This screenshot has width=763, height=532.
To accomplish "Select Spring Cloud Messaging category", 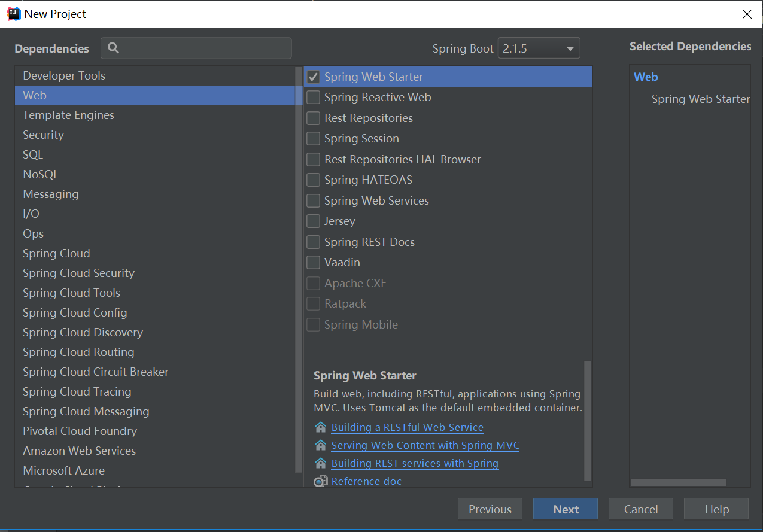I will tap(156, 411).
